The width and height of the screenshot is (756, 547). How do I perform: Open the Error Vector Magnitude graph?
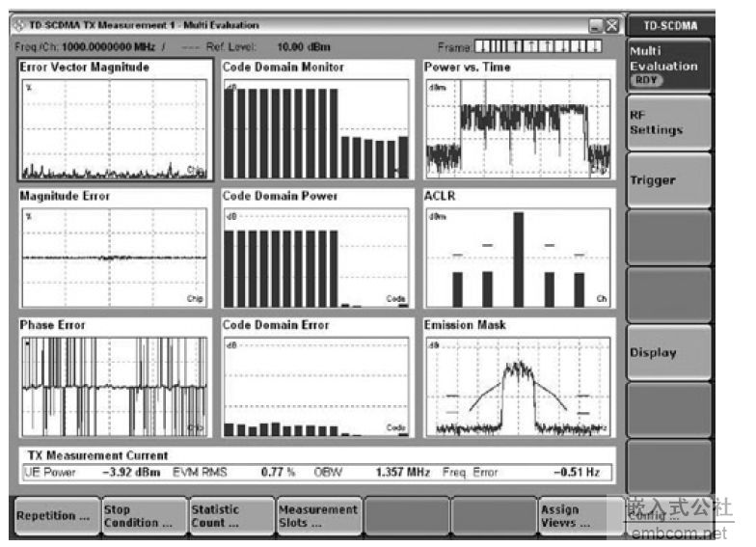[116, 120]
